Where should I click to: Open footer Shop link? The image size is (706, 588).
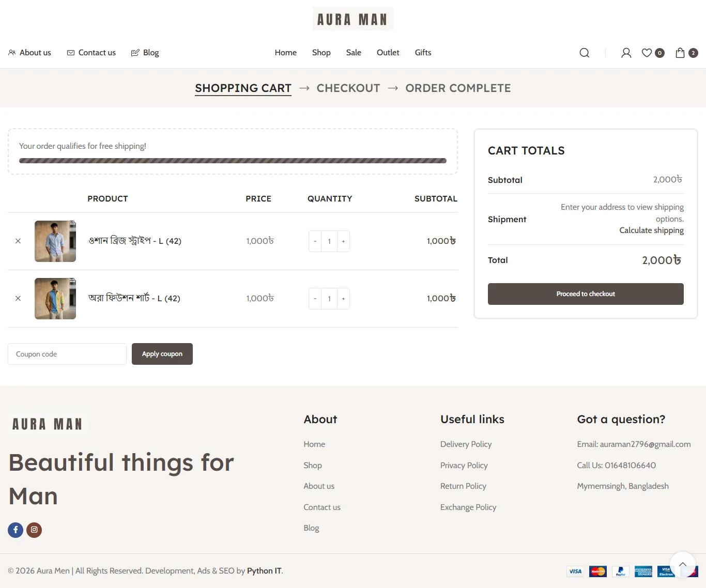point(313,466)
